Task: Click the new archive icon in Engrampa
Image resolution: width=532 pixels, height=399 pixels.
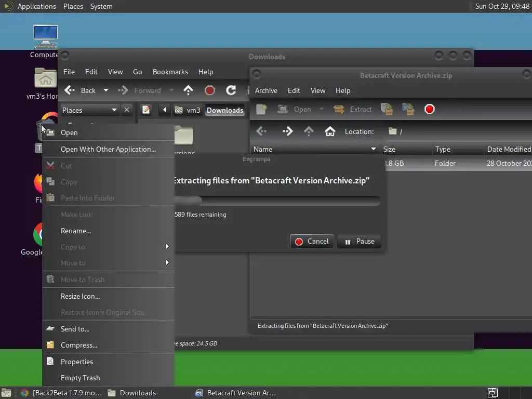Action: pos(262,109)
